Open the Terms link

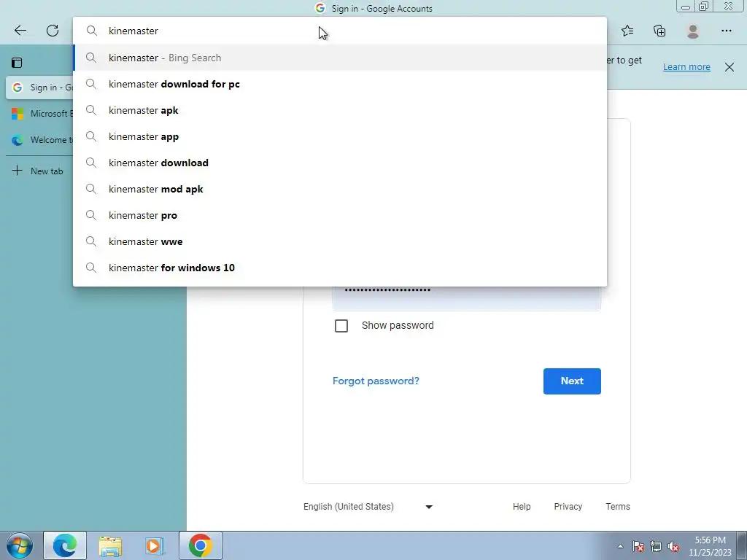click(618, 507)
